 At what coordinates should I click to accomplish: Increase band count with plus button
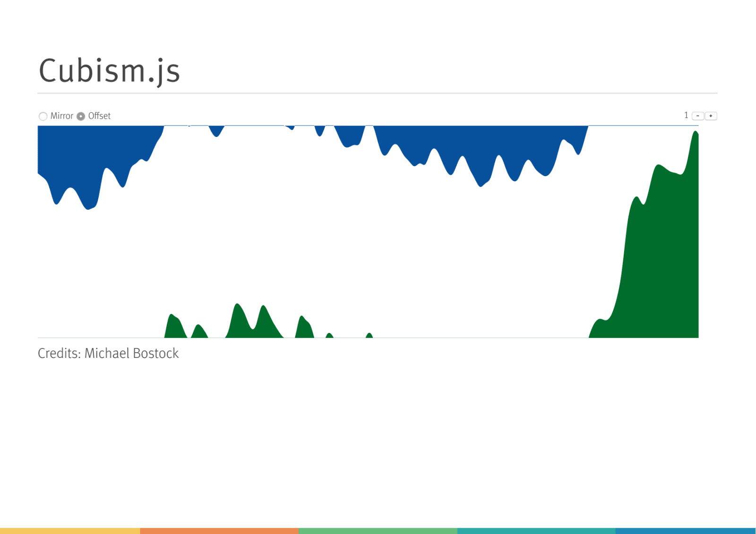711,116
